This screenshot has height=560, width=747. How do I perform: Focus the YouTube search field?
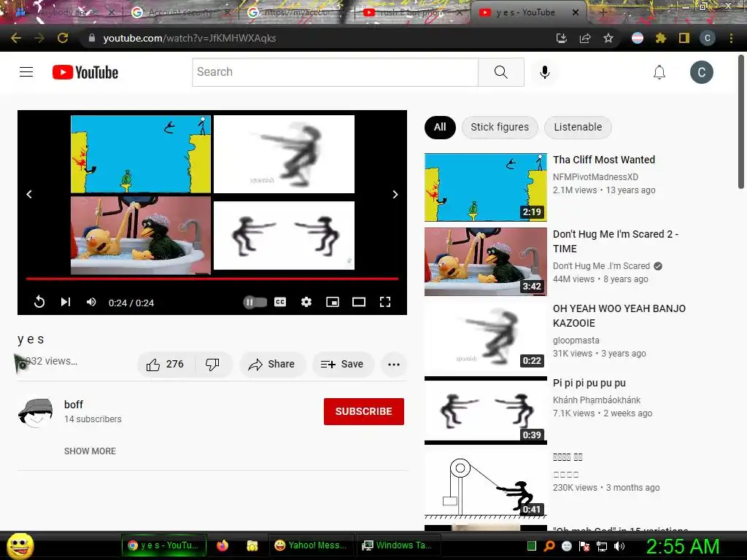(x=335, y=72)
